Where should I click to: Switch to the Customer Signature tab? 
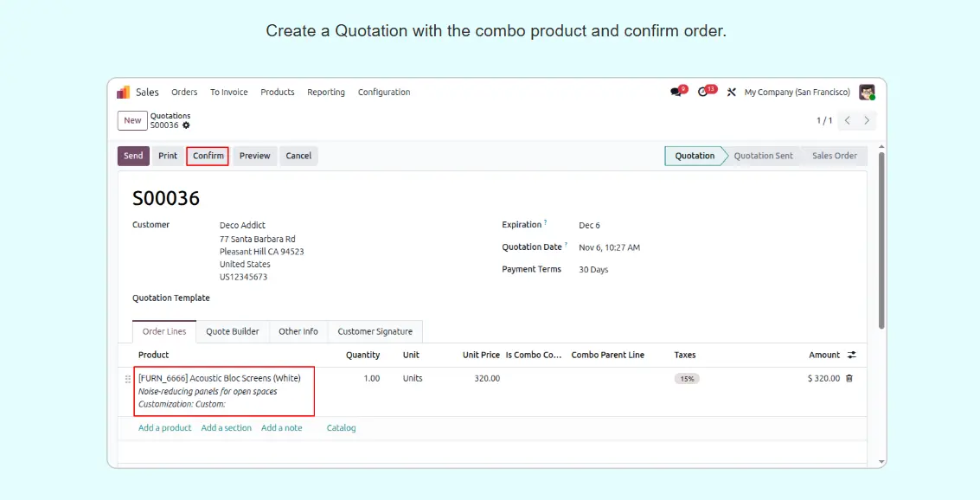(375, 331)
